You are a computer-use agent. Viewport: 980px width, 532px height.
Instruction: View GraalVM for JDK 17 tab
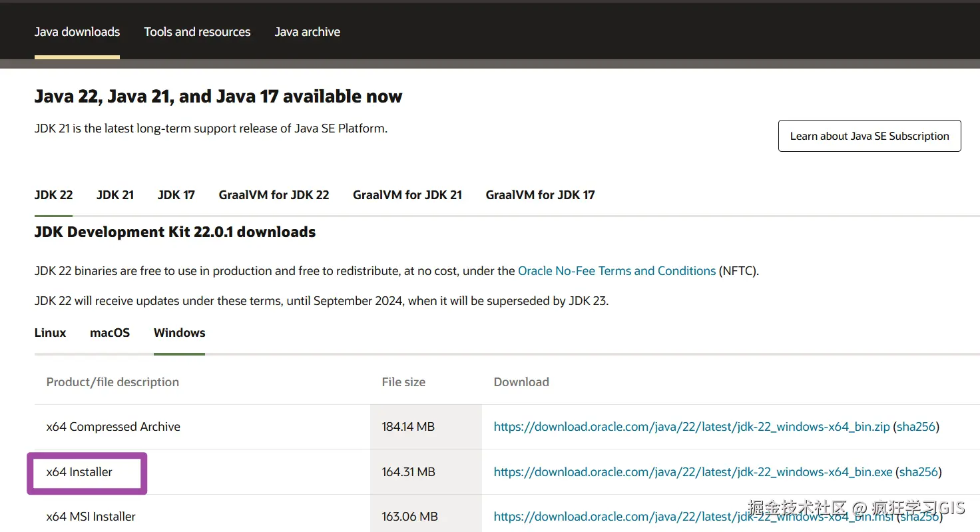click(540, 195)
